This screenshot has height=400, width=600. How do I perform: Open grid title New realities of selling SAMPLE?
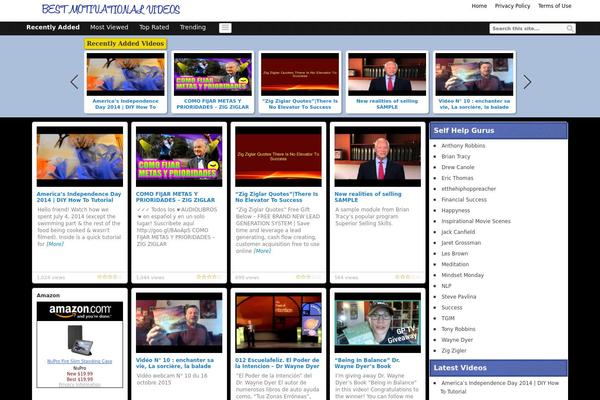(368, 197)
